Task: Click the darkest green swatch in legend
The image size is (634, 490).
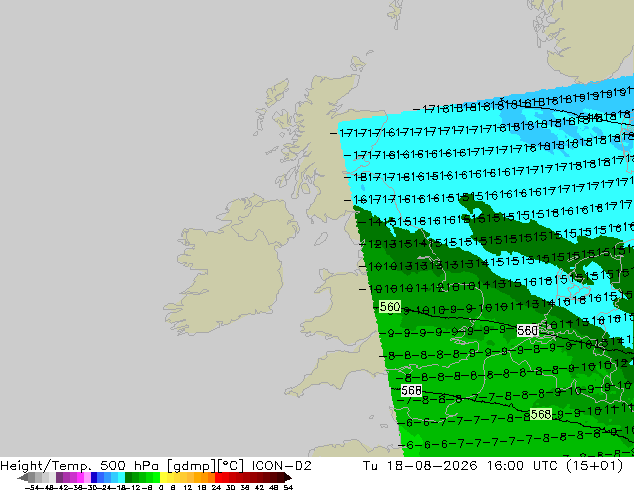Action: click(128, 478)
